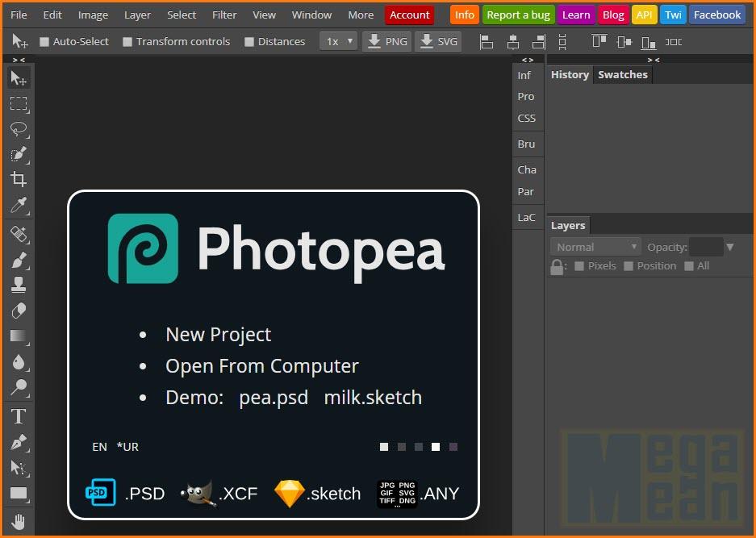This screenshot has width=756, height=538.
Task: Select the Pen tool
Action: pyautogui.click(x=18, y=441)
